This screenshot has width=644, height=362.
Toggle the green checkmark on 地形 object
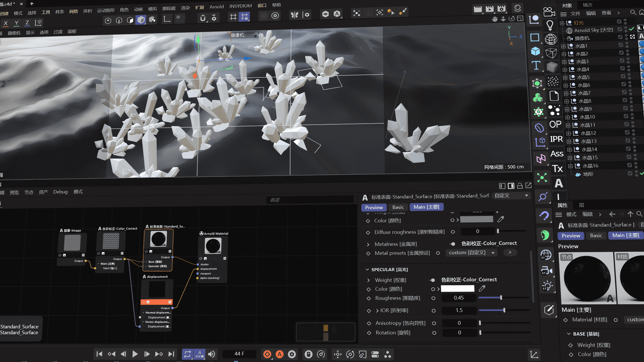[641, 173]
